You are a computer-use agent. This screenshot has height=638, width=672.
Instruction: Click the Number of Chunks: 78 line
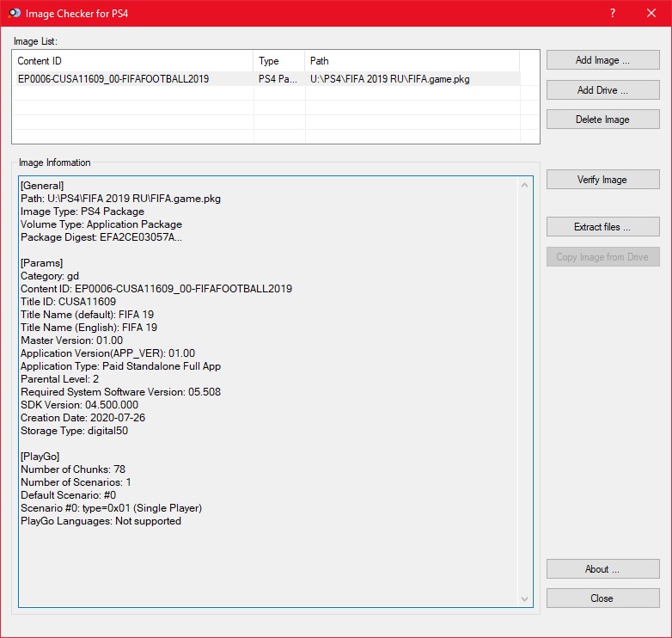pyautogui.click(x=73, y=469)
